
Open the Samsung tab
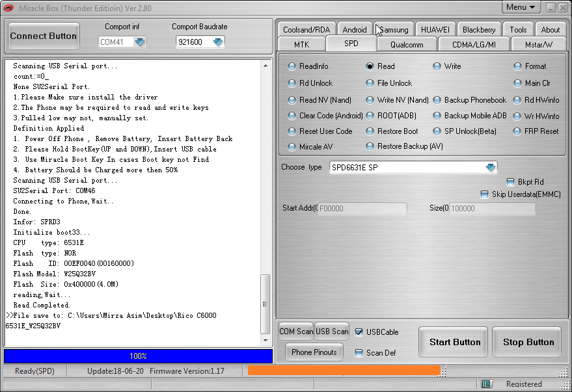pyautogui.click(x=394, y=29)
